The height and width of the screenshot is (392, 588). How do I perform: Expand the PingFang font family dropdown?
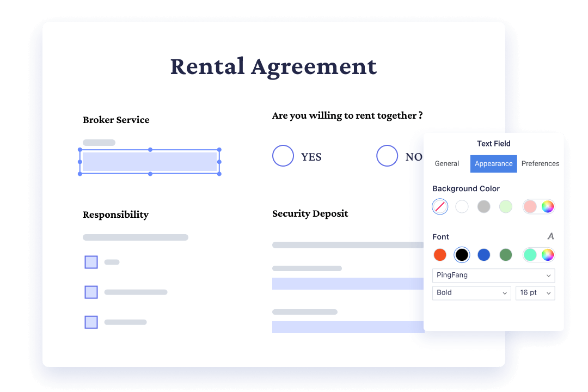click(493, 275)
